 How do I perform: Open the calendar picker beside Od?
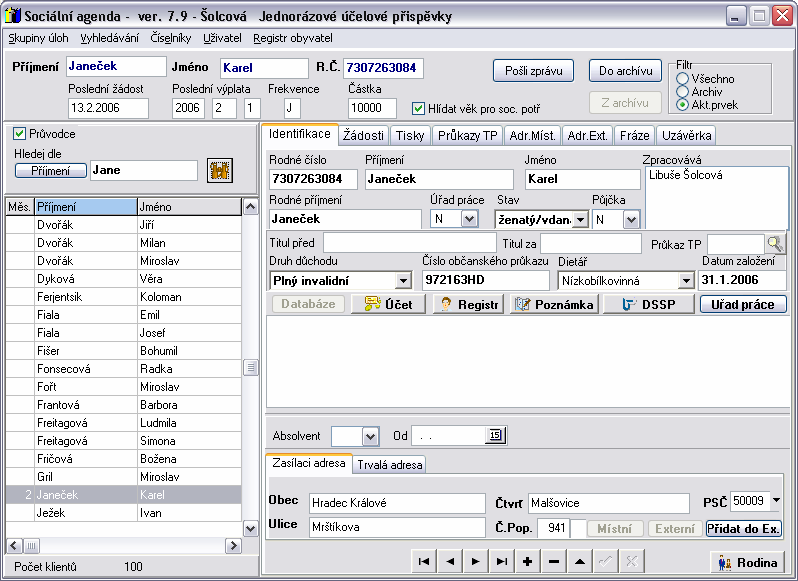click(x=495, y=435)
